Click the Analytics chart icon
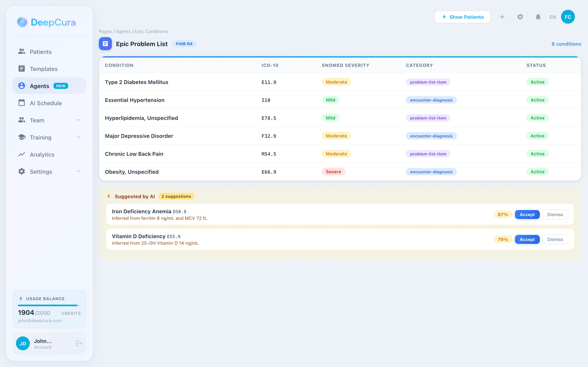This screenshot has width=588, height=367. 22,154
